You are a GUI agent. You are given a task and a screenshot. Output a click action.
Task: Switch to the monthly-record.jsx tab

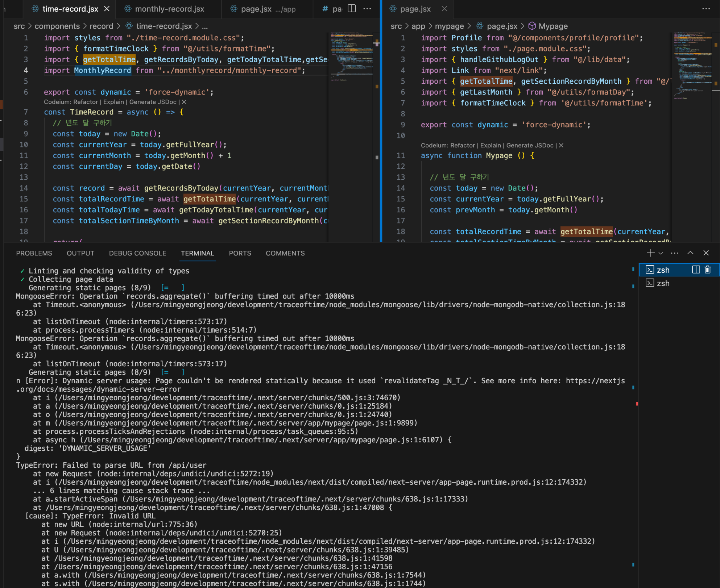tap(169, 9)
